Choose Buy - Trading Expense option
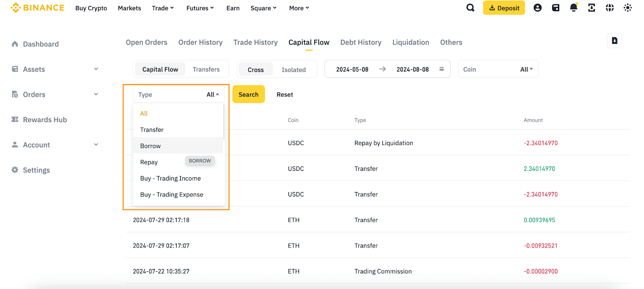The height and width of the screenshot is (289, 644). tap(178, 194)
